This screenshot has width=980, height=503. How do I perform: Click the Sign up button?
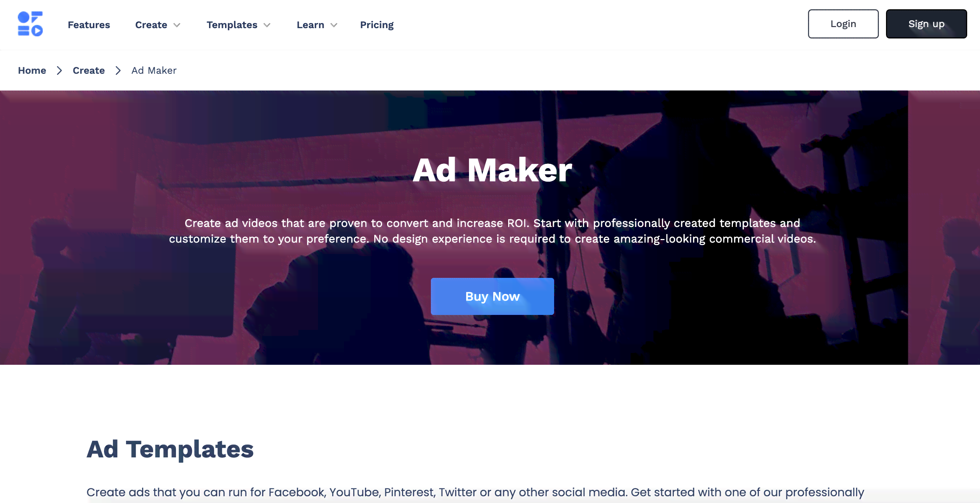click(x=926, y=24)
